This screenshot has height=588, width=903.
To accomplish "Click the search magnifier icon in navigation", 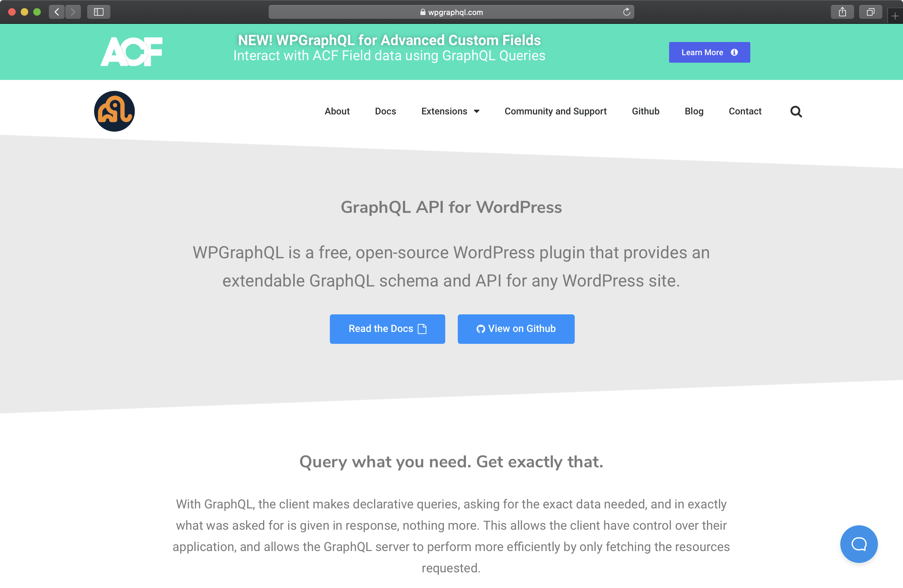I will click(x=796, y=112).
